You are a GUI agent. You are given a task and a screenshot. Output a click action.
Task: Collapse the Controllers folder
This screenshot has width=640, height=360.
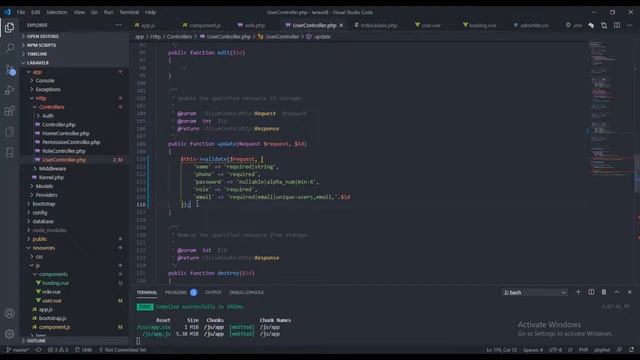[51, 107]
